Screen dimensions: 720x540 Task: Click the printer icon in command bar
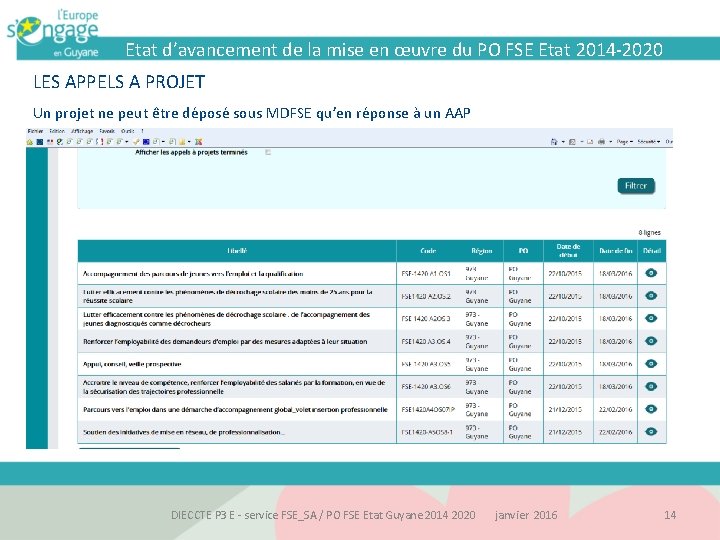[601, 142]
